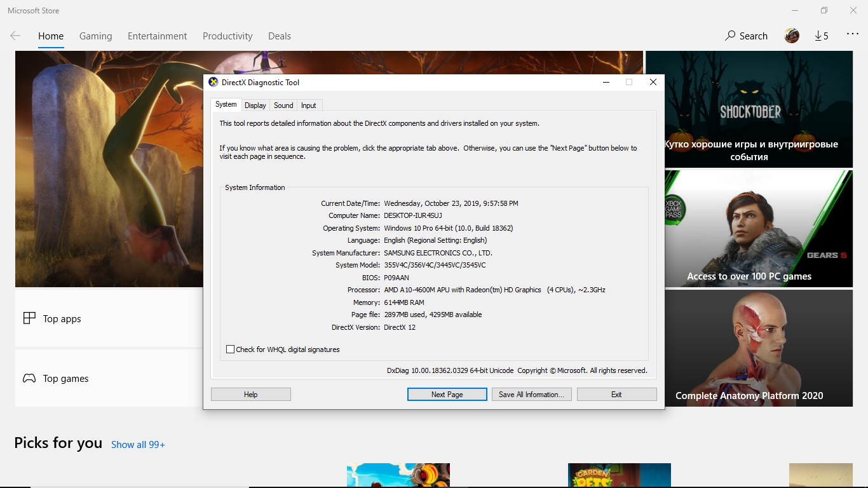Open Top games tile
868x488 pixels.
109,378
